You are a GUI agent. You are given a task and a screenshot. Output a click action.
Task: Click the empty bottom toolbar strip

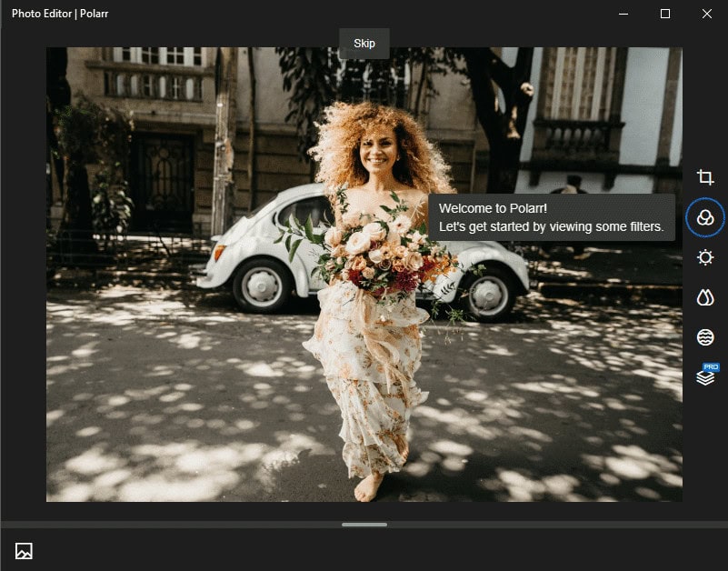[364, 551]
